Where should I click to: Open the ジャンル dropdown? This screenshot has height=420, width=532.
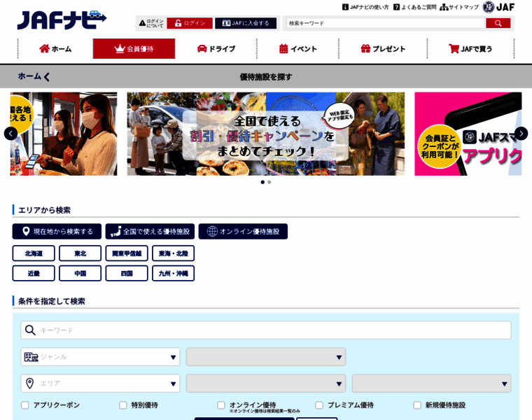coord(100,357)
